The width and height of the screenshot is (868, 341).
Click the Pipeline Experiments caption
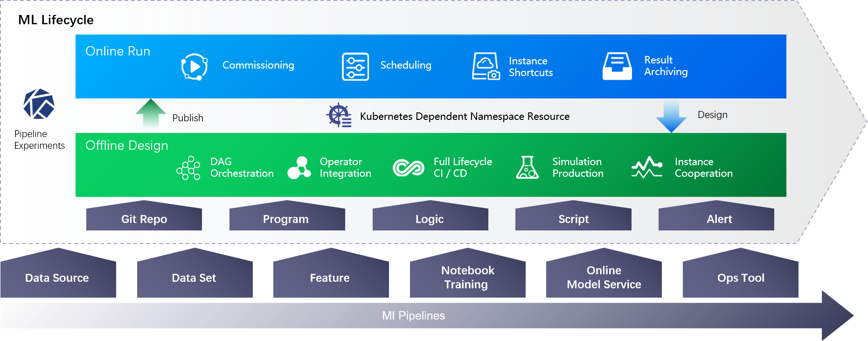tap(40, 140)
